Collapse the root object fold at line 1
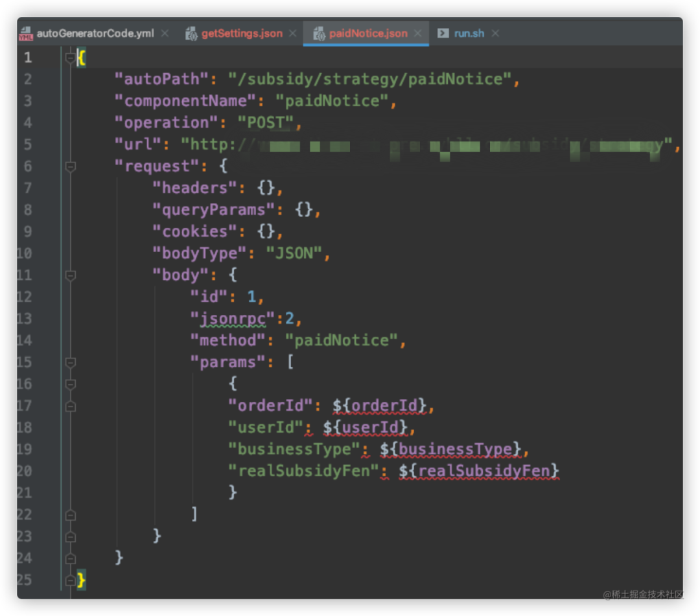 (x=70, y=58)
